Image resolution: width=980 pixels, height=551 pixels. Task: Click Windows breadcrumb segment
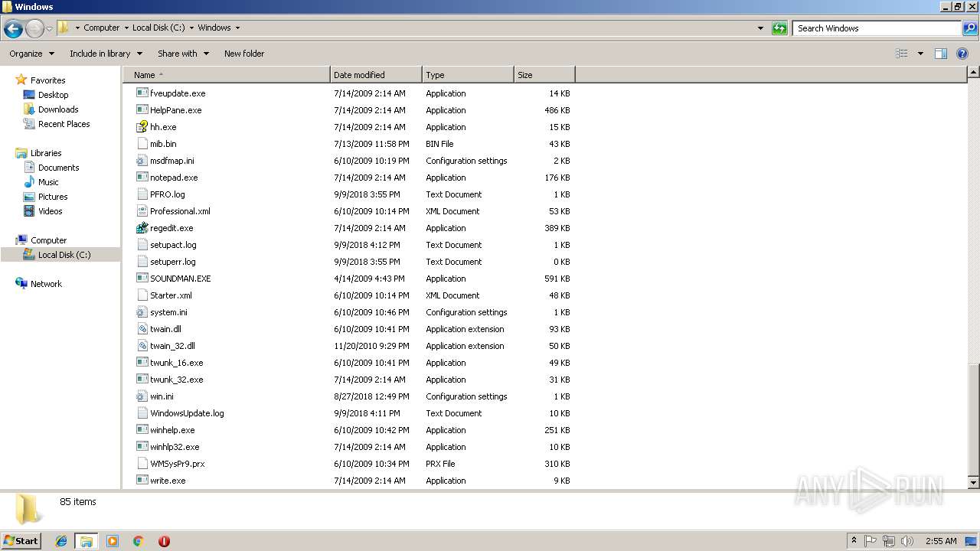(x=214, y=28)
